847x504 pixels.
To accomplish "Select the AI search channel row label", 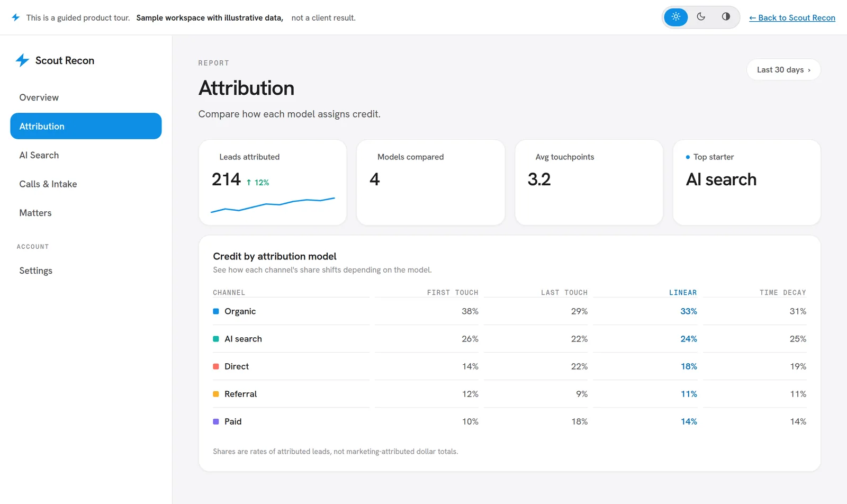I will coord(243,339).
